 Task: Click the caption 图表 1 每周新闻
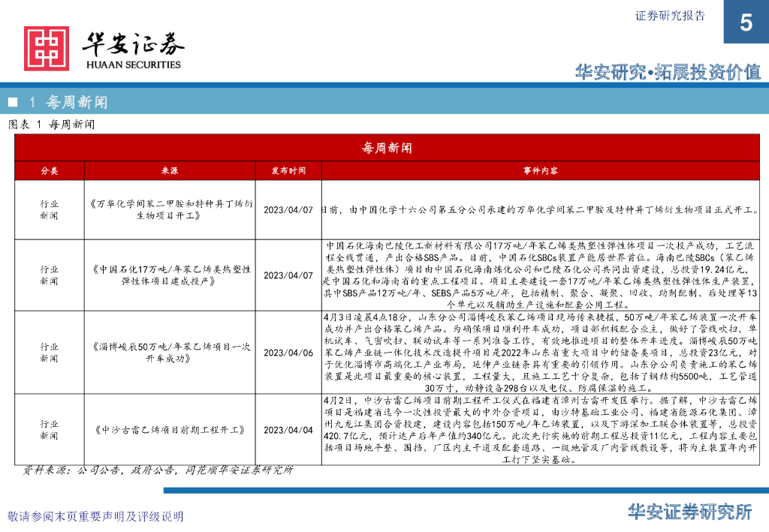coord(52,125)
